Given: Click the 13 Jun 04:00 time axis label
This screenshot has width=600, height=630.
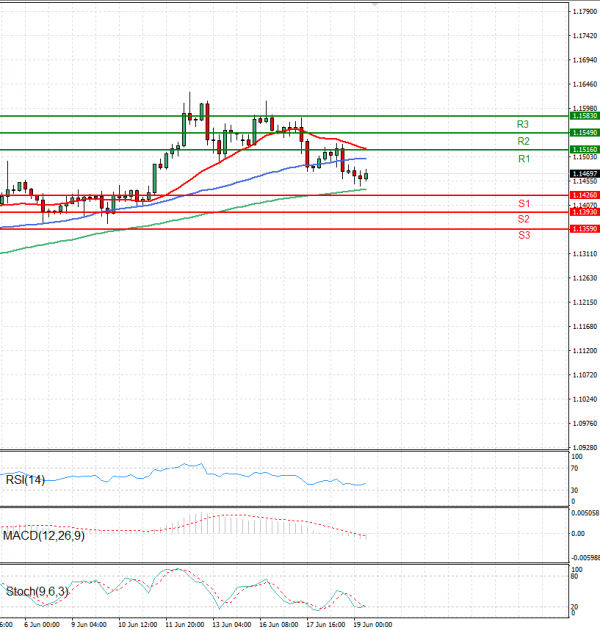Looking at the screenshot, I should (230, 623).
